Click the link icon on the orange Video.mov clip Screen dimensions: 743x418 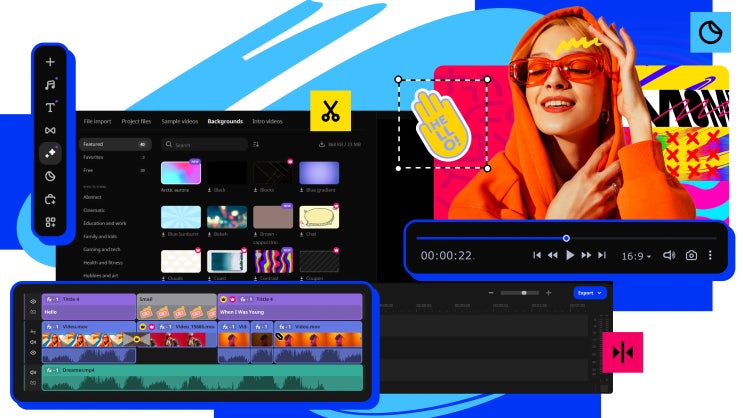tap(279, 336)
